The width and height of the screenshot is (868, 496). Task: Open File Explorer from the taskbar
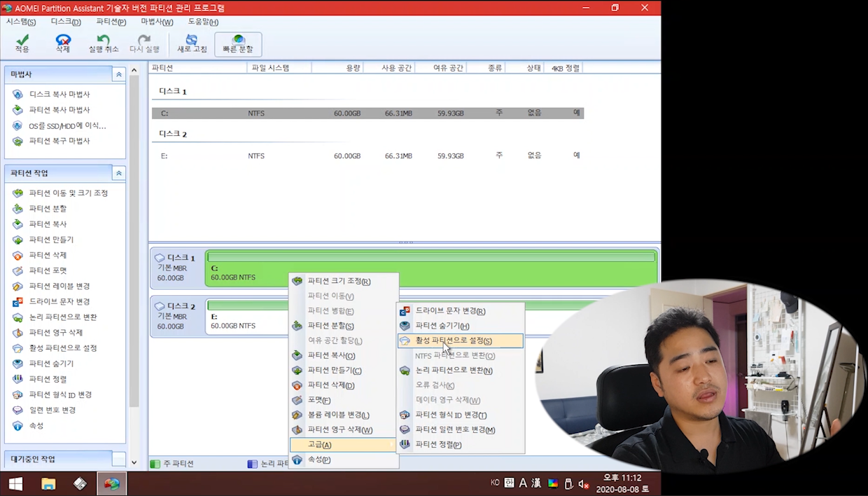[48, 483]
